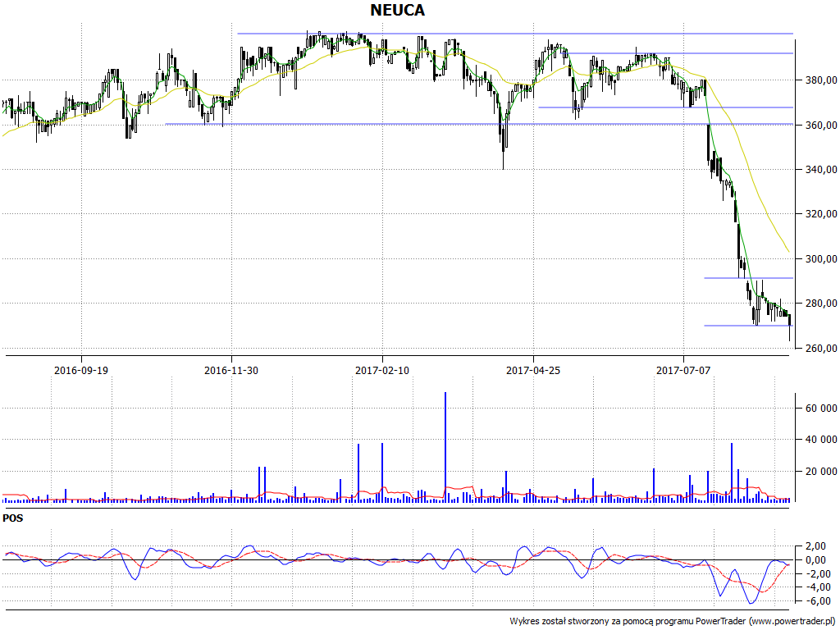Click the 20 000 volume axis label
The width and height of the screenshot is (840, 630).
coord(820,472)
